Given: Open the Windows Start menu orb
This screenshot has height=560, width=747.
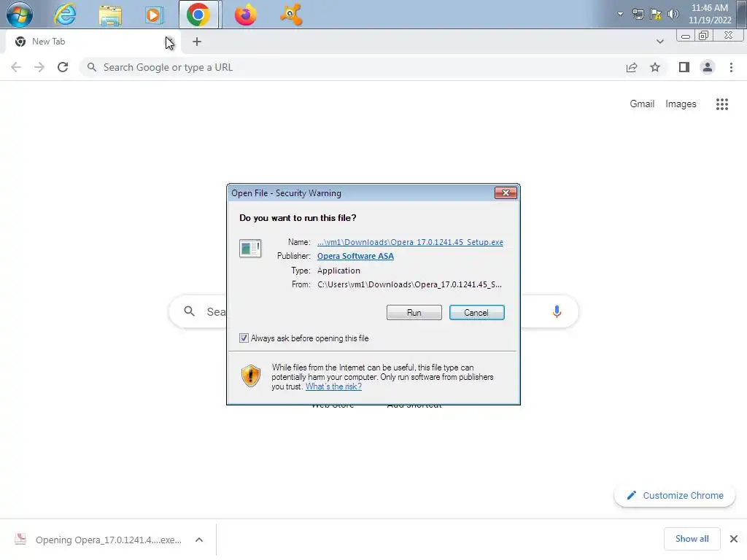Looking at the screenshot, I should click(20, 15).
